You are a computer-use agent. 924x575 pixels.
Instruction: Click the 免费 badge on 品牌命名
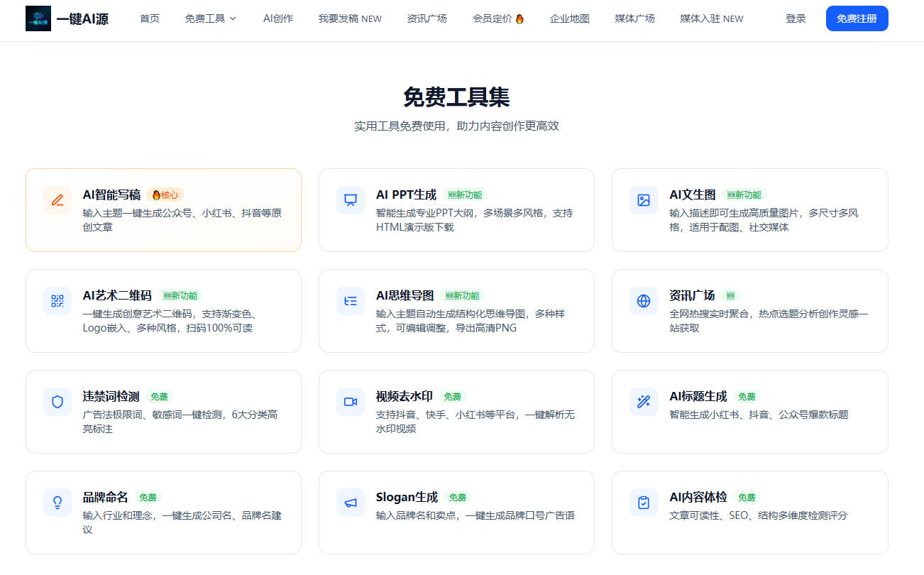148,498
